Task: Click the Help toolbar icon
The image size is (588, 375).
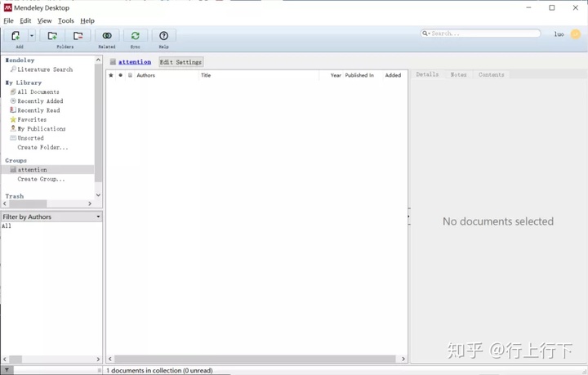Action: [x=163, y=36]
